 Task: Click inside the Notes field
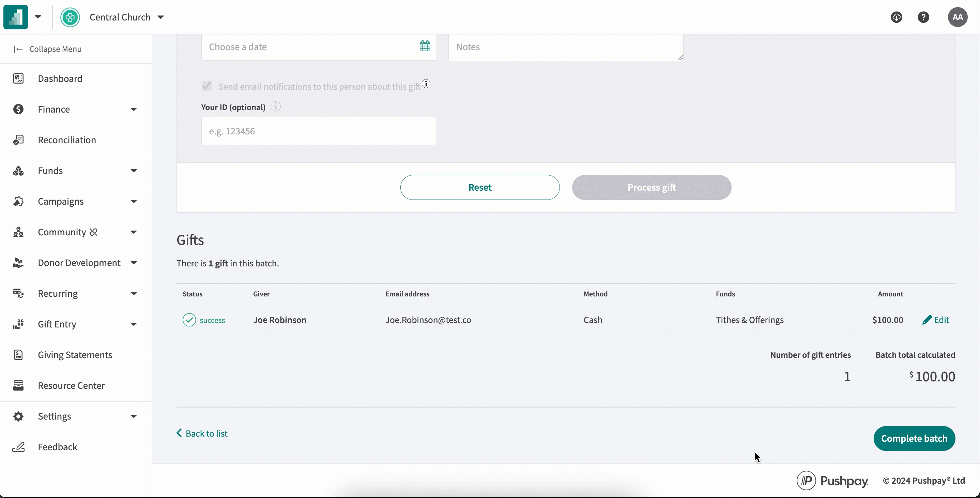pos(565,47)
